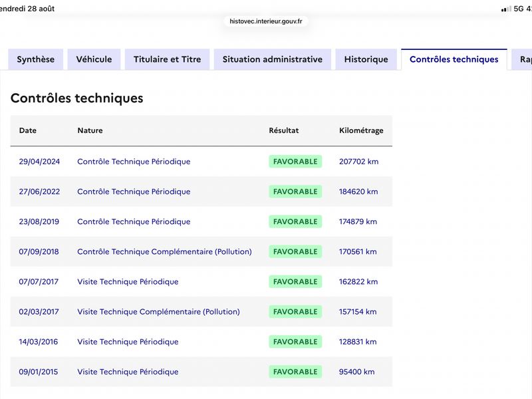Screen dimensions: 532x399
Task: Select the date 14/03/2016
Action: [x=39, y=342]
